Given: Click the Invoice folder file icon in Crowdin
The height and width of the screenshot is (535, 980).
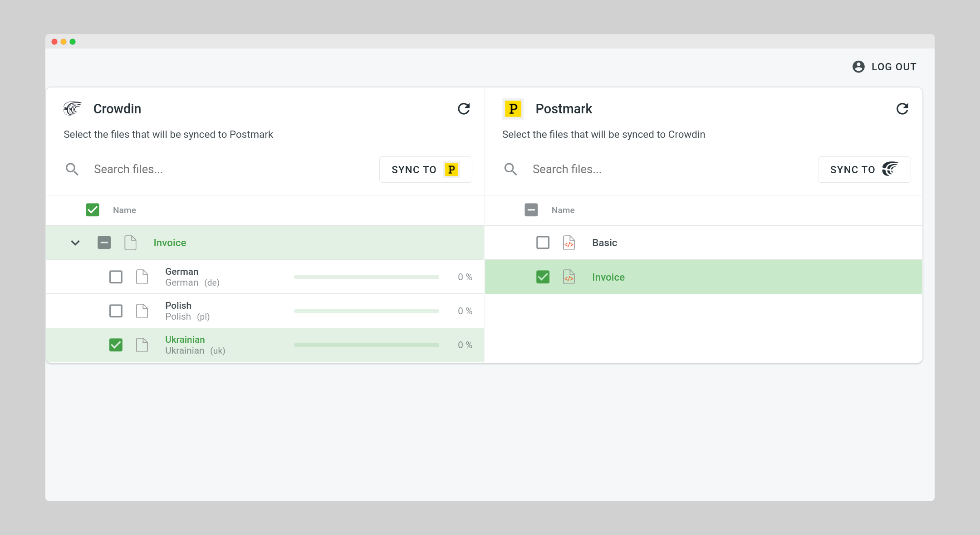Looking at the screenshot, I should coord(131,243).
